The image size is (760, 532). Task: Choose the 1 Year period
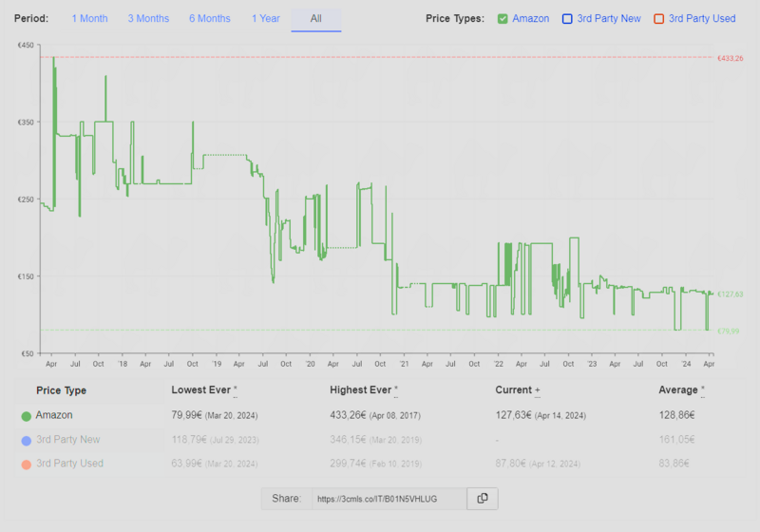266,18
